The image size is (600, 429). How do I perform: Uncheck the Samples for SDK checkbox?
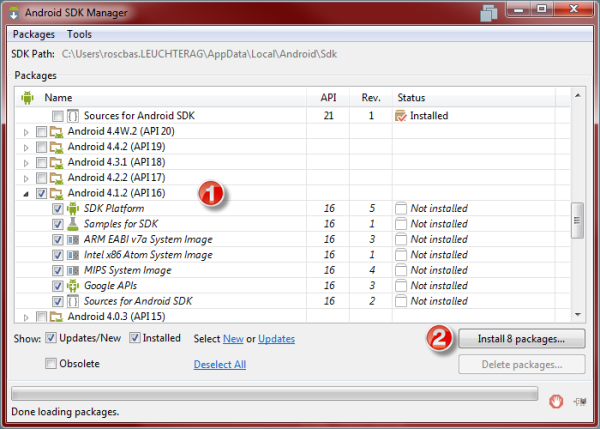tap(57, 224)
